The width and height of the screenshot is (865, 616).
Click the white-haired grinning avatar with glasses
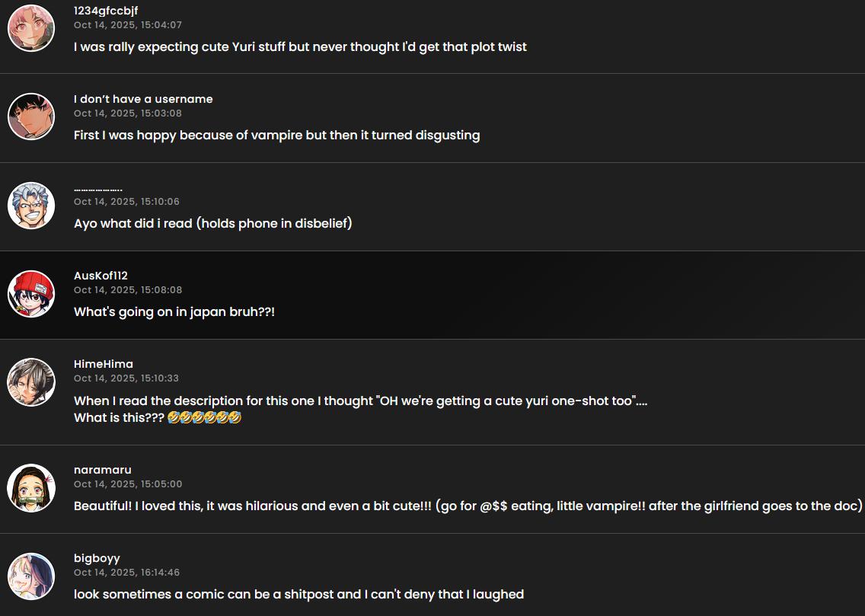point(31,205)
